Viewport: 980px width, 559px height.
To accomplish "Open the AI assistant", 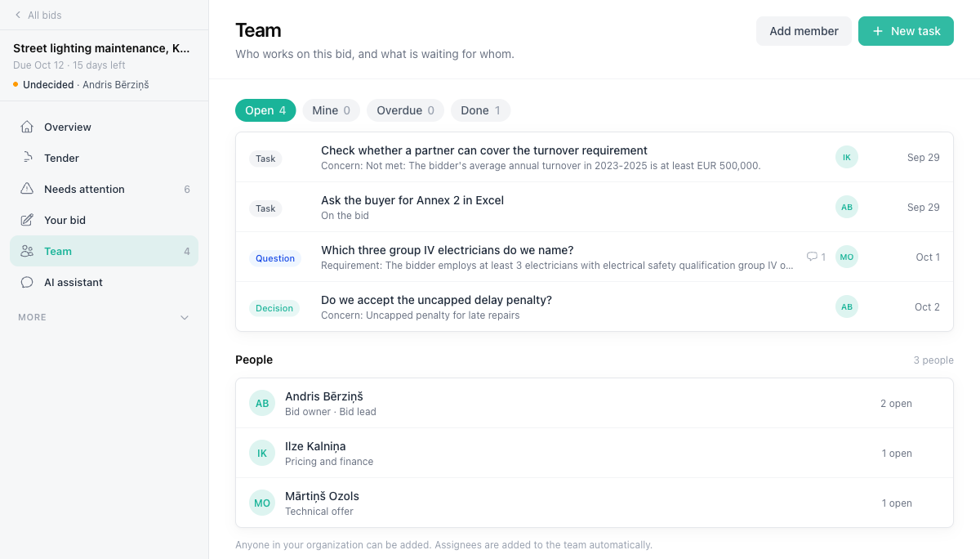I will (x=104, y=282).
